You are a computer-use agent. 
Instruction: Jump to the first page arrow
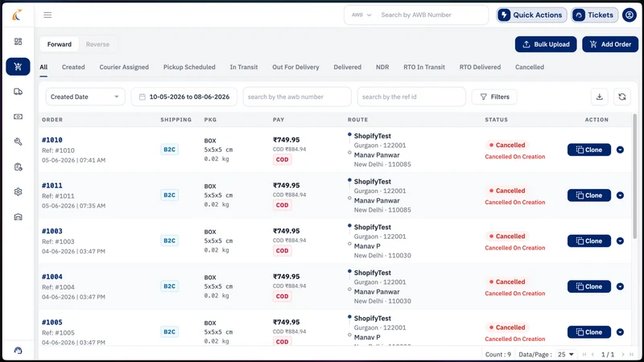point(584,354)
